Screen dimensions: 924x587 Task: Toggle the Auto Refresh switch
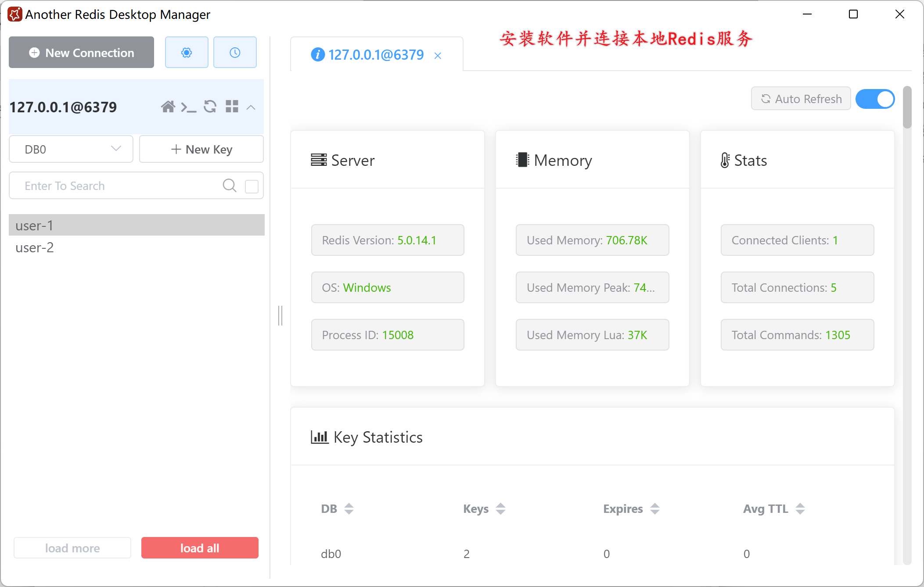tap(875, 99)
